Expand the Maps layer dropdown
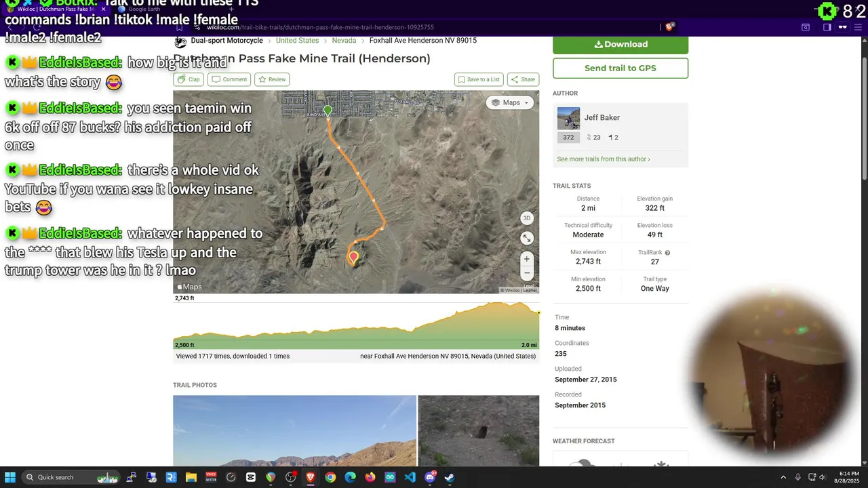Viewport: 868px width, 488px height. 510,102
